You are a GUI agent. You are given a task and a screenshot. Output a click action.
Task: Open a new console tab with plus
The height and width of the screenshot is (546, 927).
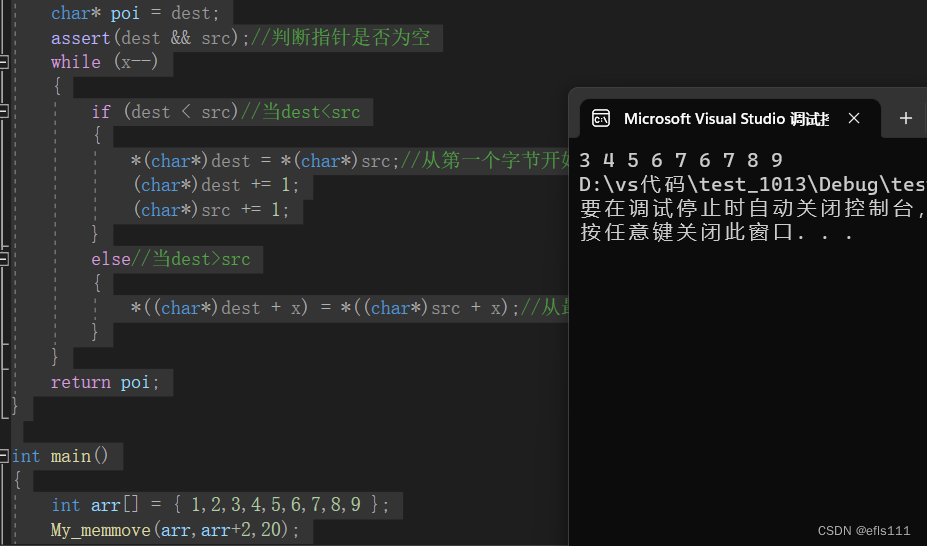pos(905,118)
